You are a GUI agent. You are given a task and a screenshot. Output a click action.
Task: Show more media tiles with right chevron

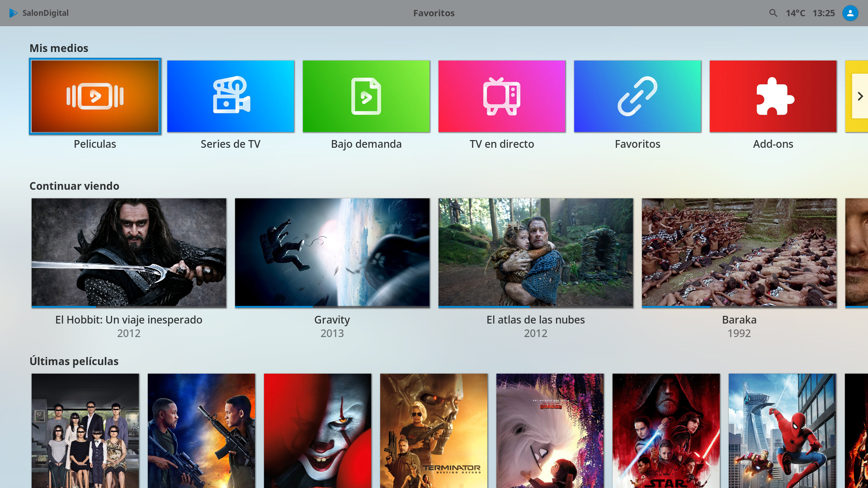click(x=860, y=96)
